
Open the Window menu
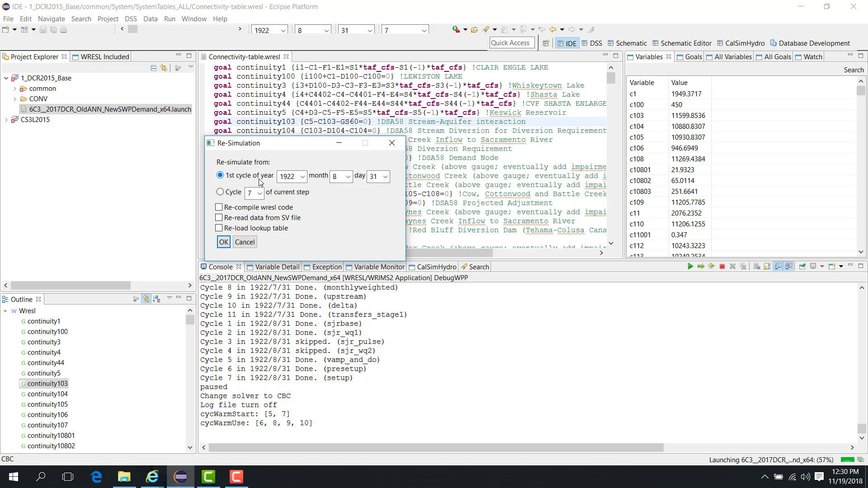pyautogui.click(x=194, y=19)
